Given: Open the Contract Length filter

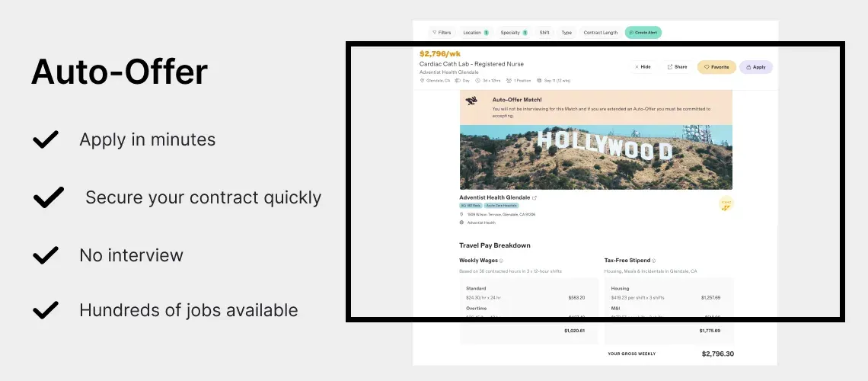Looking at the screenshot, I should point(601,33).
